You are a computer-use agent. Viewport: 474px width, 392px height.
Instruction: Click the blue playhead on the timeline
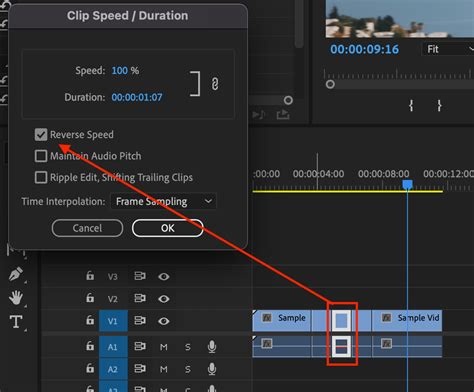point(407,184)
